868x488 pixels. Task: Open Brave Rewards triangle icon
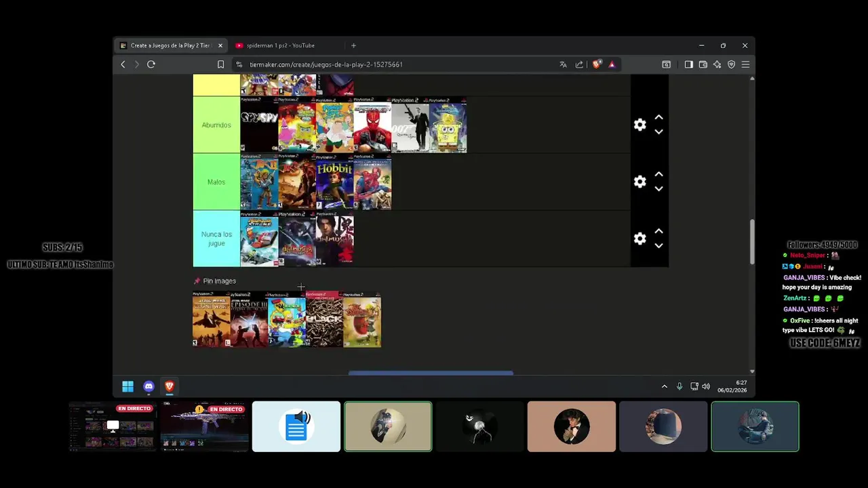point(612,64)
